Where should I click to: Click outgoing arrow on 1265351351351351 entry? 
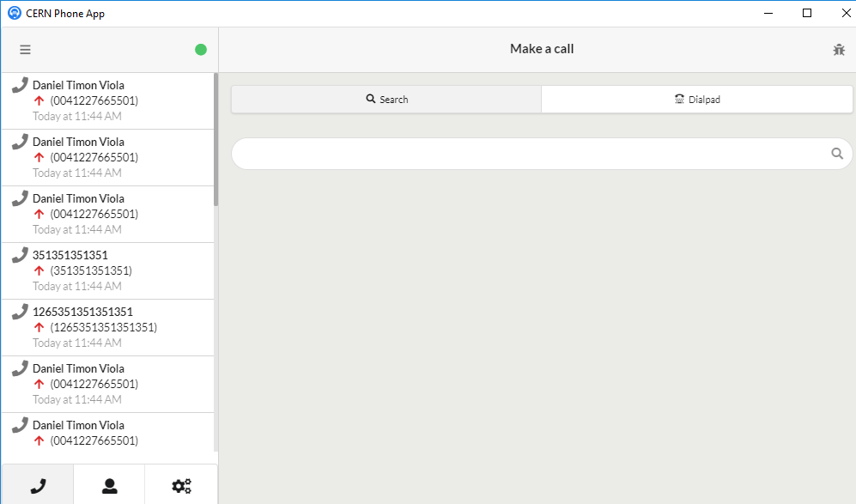(x=39, y=327)
